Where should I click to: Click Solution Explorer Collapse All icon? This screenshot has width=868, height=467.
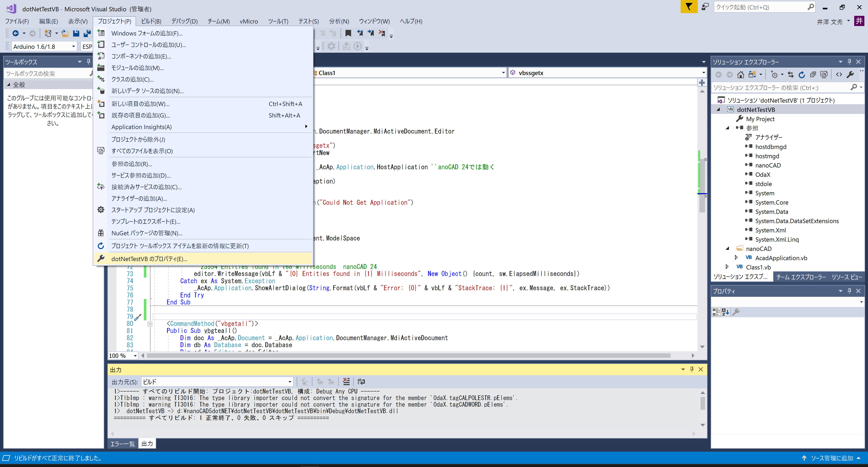pyautogui.click(x=813, y=74)
